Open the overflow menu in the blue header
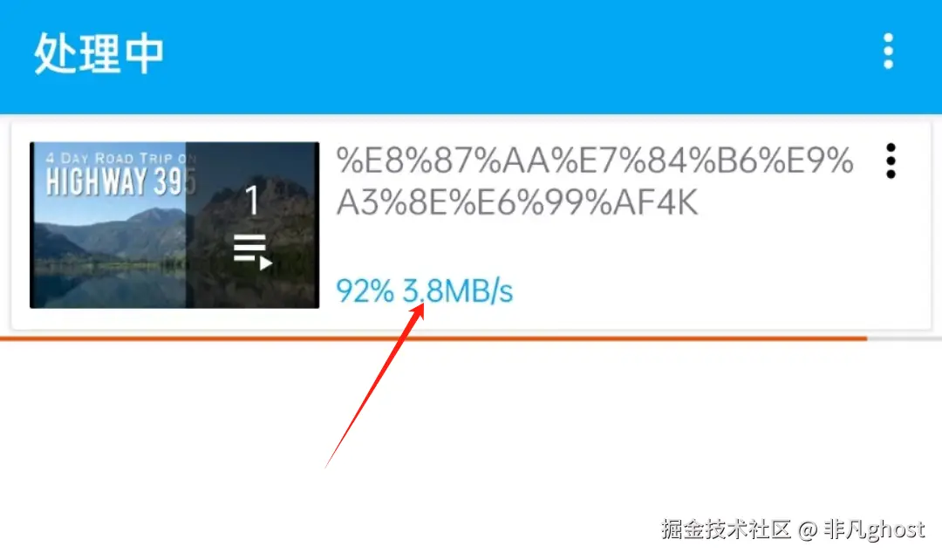 [888, 51]
